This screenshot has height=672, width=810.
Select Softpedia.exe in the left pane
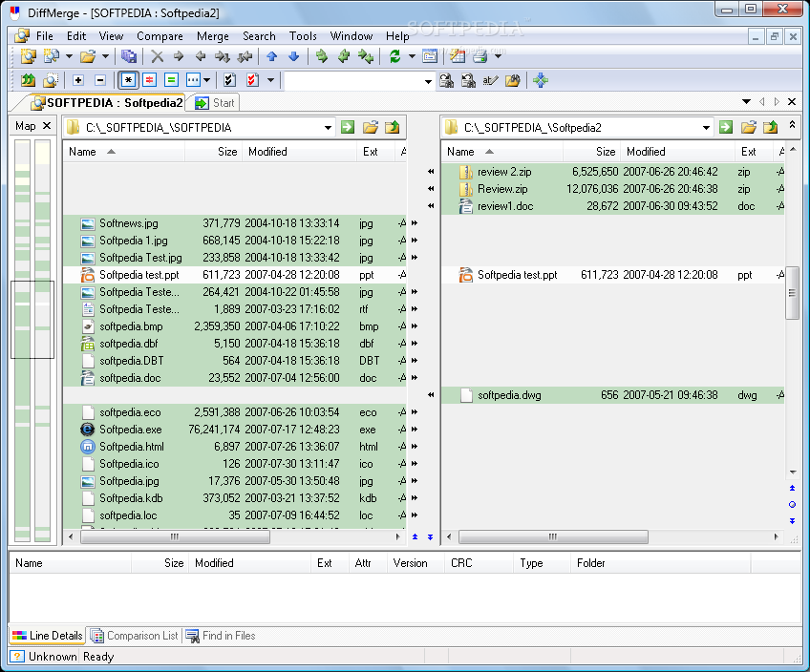(235, 430)
